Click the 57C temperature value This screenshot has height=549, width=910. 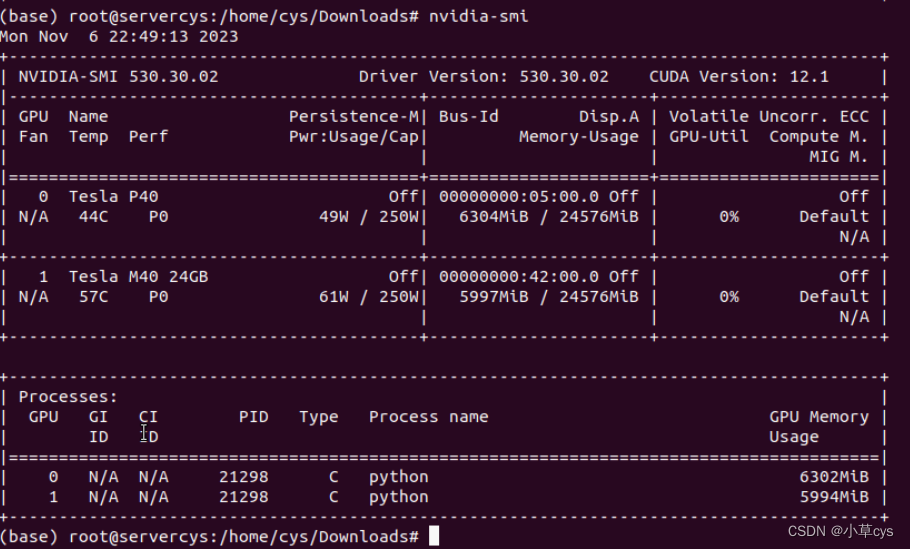point(93,297)
